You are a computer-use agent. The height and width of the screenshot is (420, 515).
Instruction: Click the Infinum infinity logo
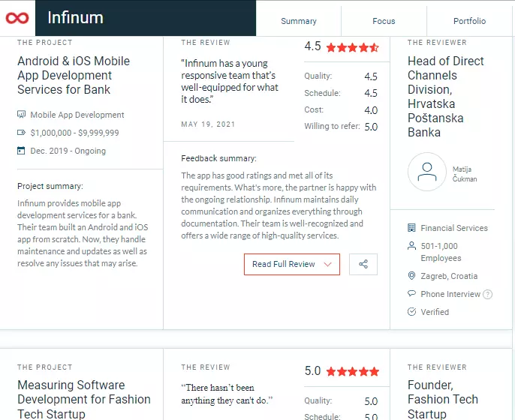(x=17, y=18)
